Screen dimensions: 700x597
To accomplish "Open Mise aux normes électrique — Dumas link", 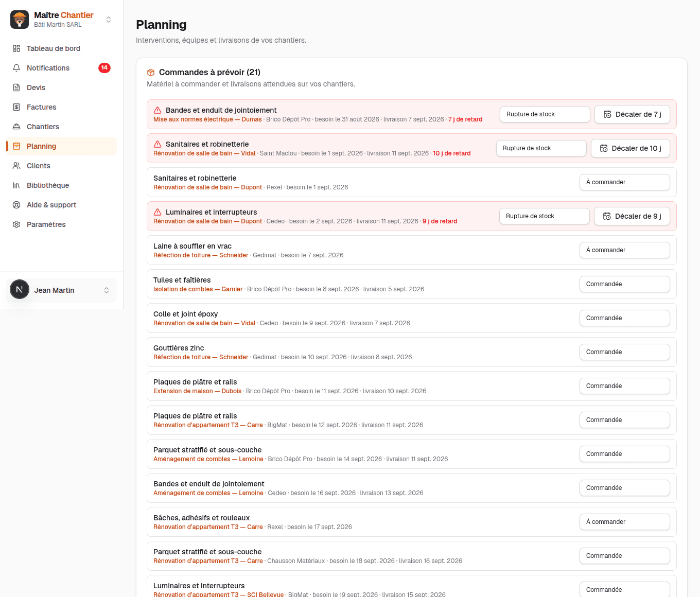I will pyautogui.click(x=207, y=119).
